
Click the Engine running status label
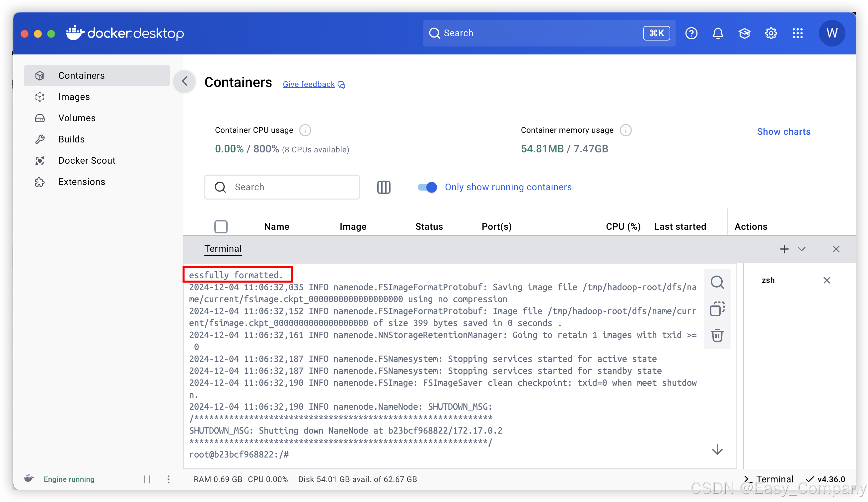(x=69, y=479)
